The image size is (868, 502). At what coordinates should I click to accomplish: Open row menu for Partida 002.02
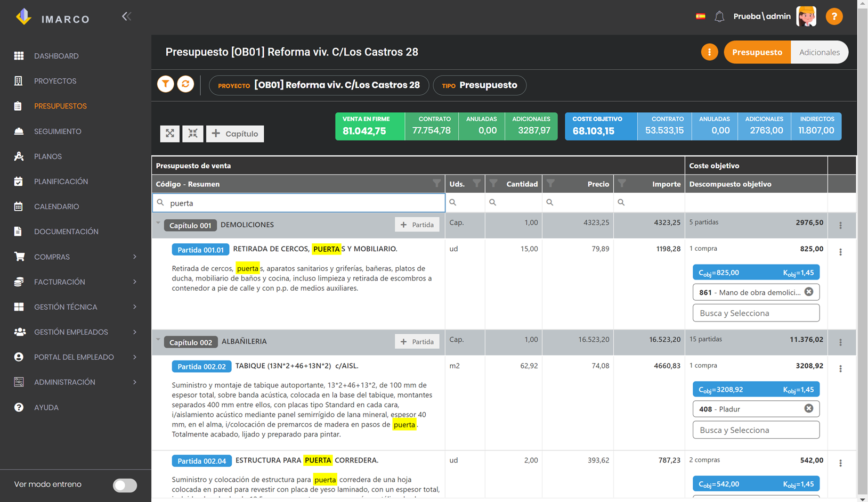click(841, 369)
